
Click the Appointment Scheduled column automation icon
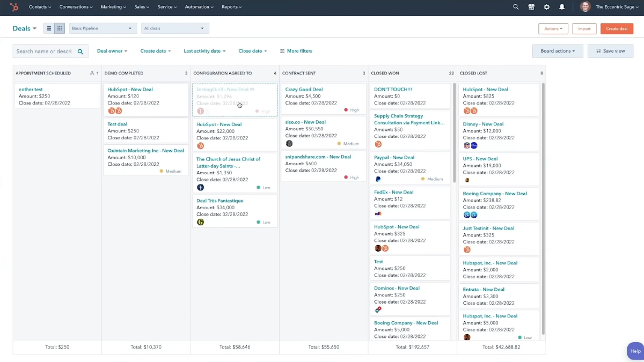92,73
